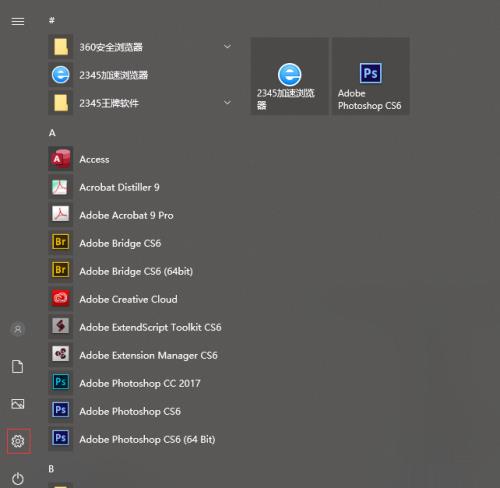Image resolution: width=500 pixels, height=488 pixels.
Task: Click the A section header
Action: point(52,133)
